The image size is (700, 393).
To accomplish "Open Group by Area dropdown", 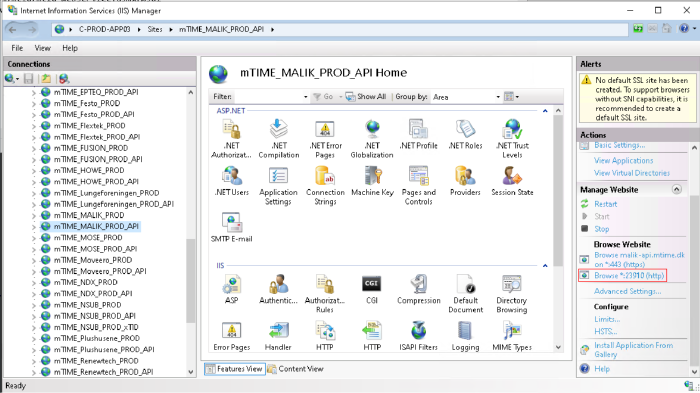I will (498, 97).
